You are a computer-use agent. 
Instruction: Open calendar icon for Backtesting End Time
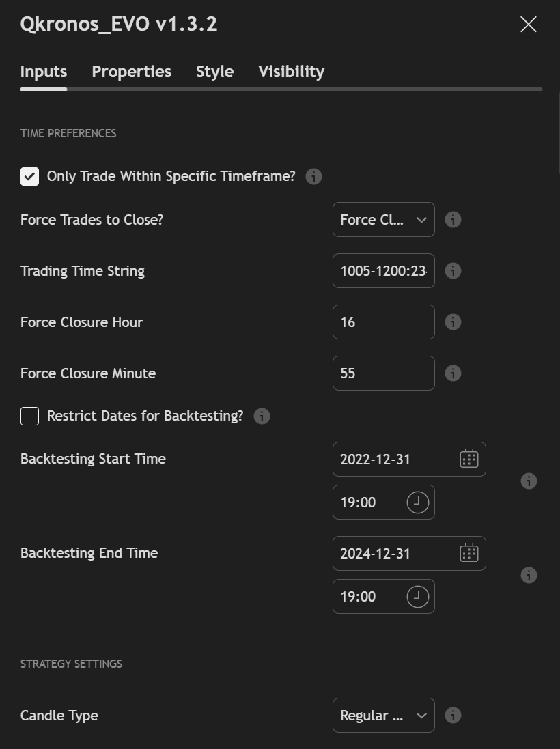tap(468, 553)
